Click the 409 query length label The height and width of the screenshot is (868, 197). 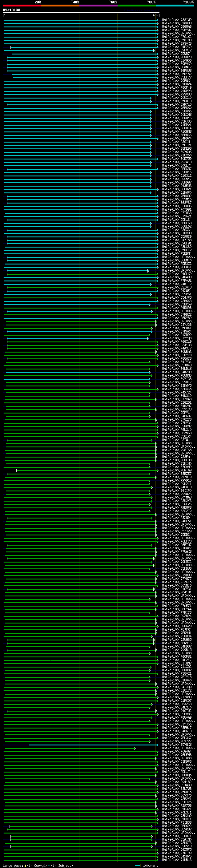(x=155, y=15)
